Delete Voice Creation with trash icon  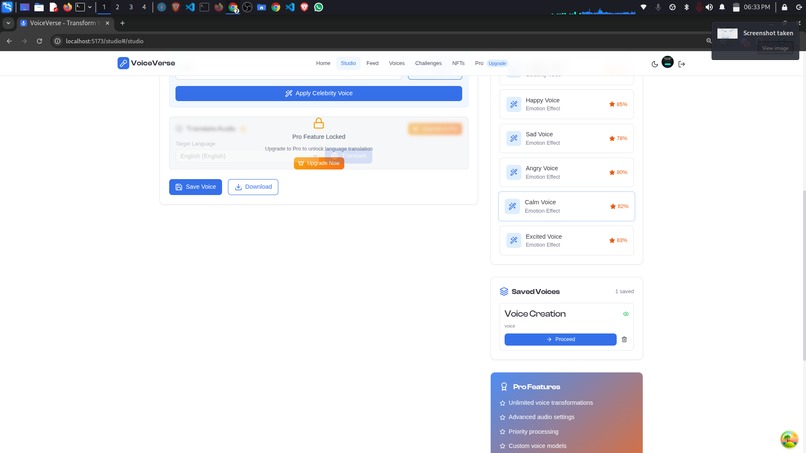tap(624, 339)
